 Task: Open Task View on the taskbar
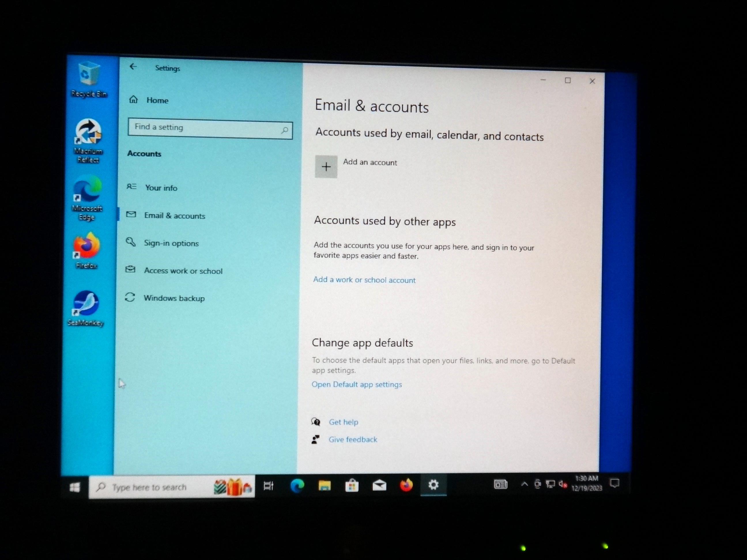(269, 486)
